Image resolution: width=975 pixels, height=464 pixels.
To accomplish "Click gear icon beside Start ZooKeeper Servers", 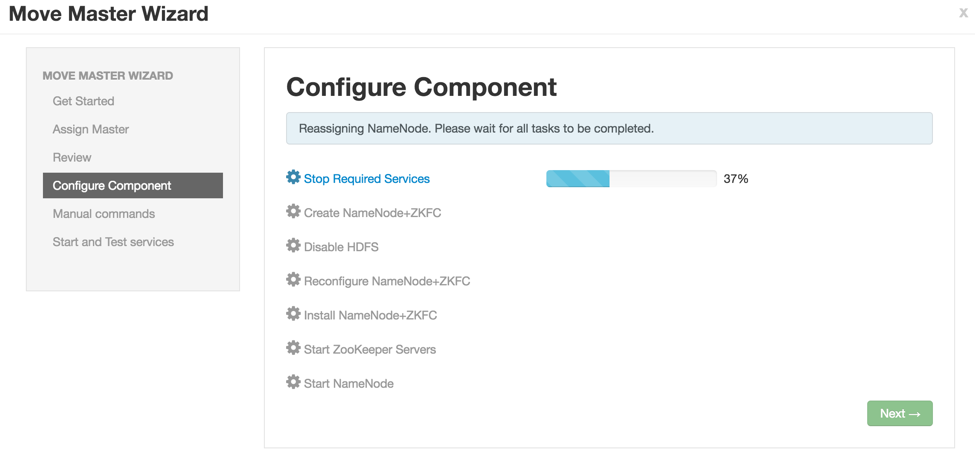I will [x=293, y=348].
